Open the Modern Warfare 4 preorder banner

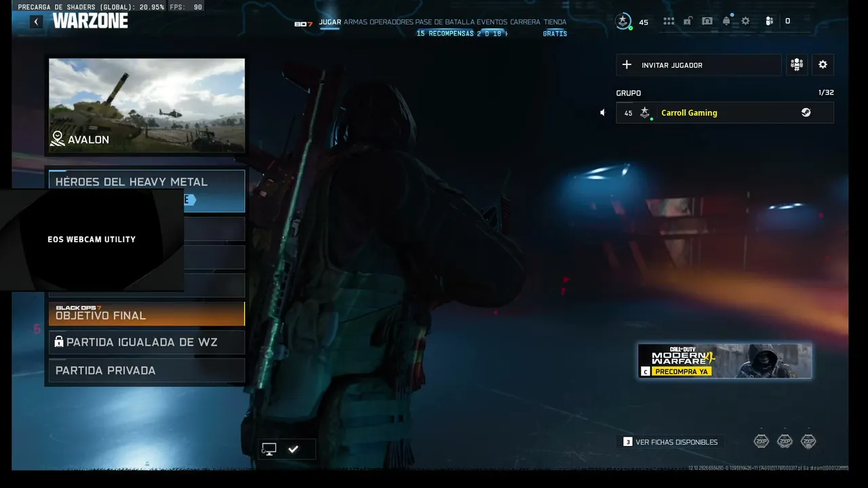[x=725, y=361]
